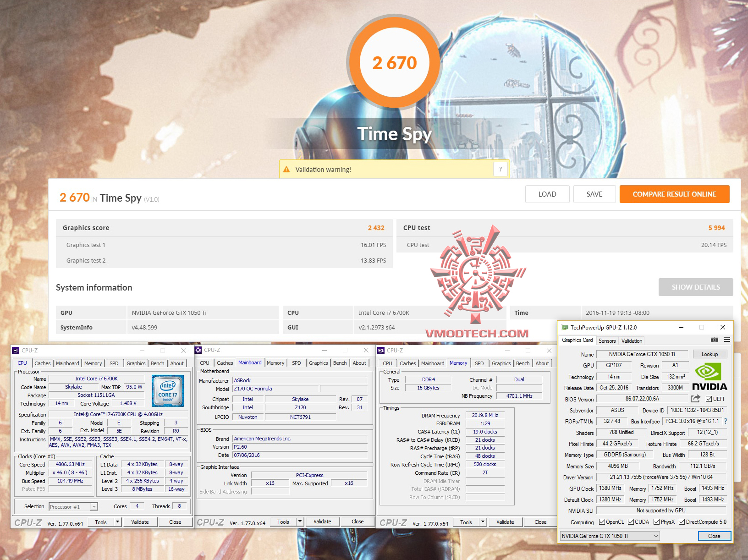Click the Bus Interface question mark
Viewport: 748px width, 560px height.
[726, 421]
